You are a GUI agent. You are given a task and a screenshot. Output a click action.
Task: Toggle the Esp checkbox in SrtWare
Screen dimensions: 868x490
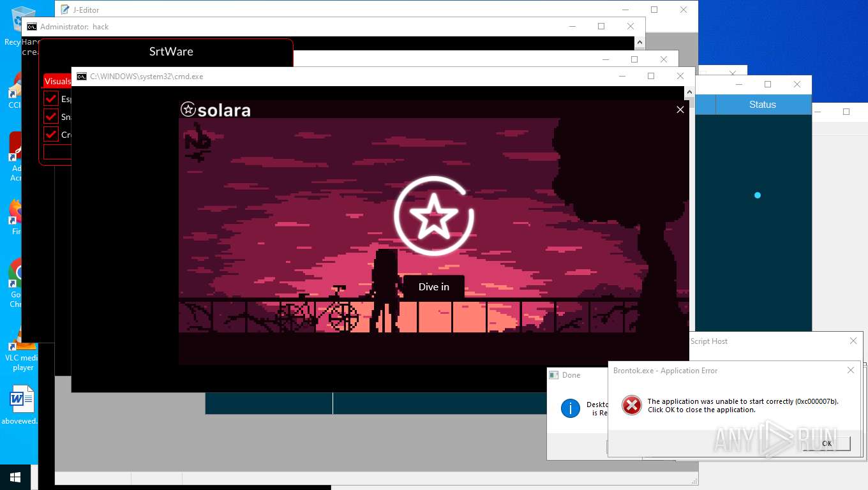click(x=51, y=99)
